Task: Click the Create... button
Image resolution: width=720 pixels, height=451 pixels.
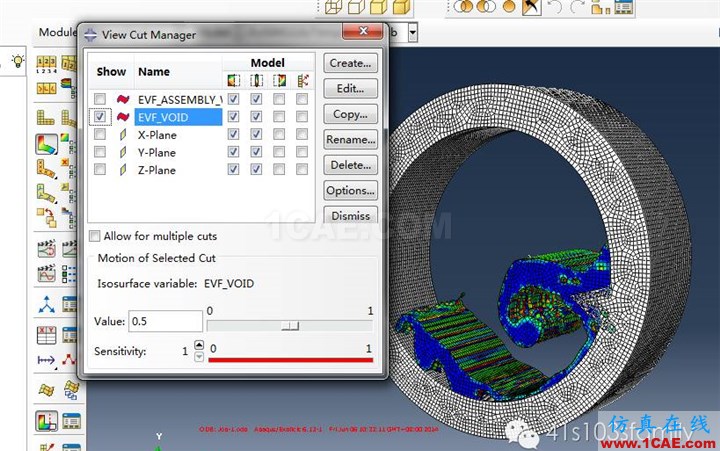Action: 350,63
